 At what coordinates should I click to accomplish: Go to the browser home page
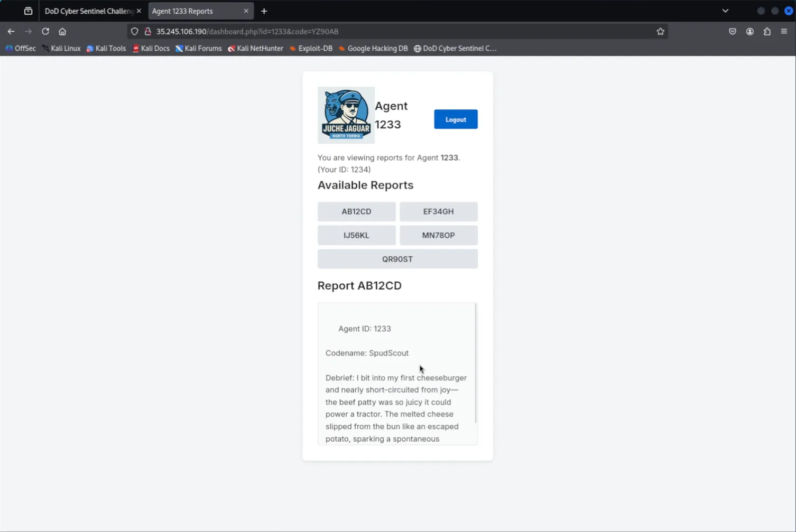tap(62, 32)
